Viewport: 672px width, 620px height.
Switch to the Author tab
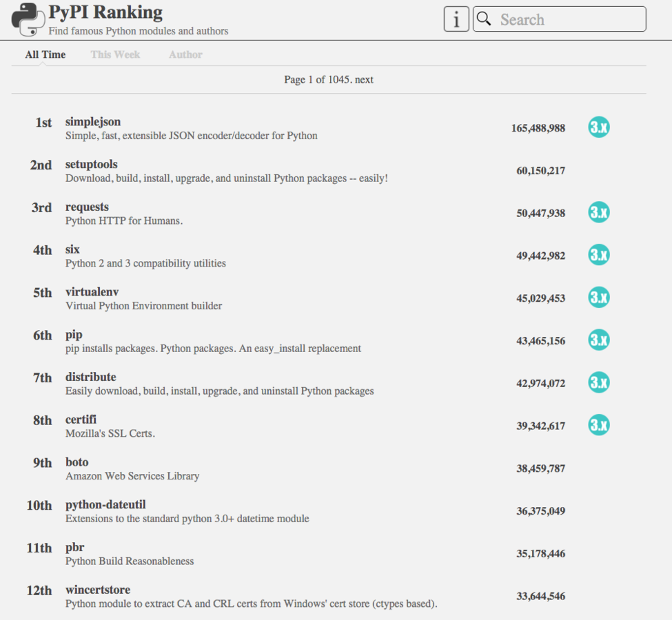[x=185, y=54]
